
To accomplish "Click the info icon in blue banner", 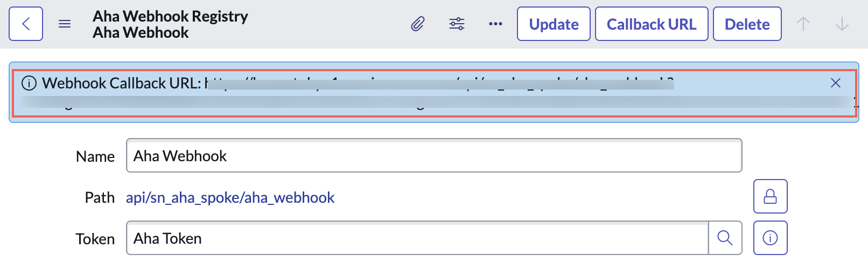I will (29, 83).
